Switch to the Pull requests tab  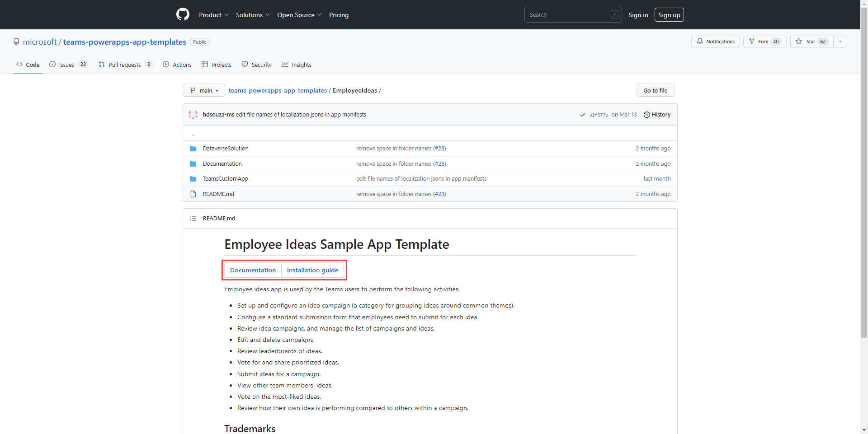[x=125, y=65]
